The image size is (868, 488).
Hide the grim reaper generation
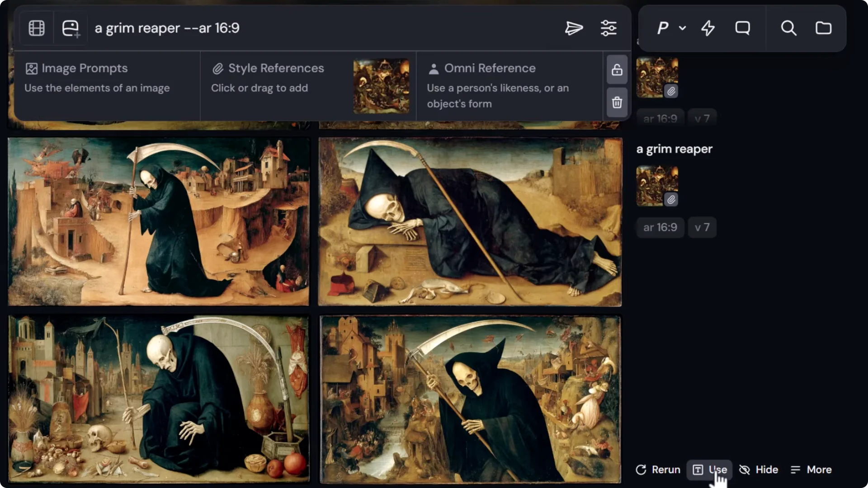(758, 469)
